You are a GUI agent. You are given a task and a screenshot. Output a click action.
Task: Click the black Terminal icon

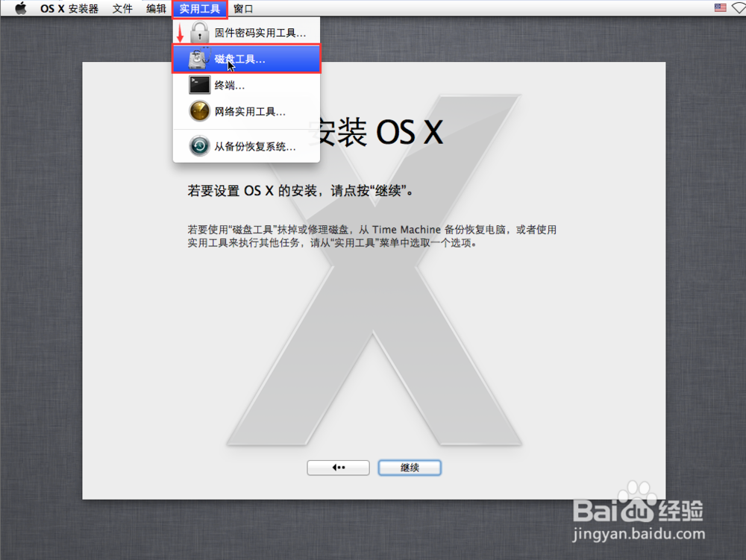[199, 85]
